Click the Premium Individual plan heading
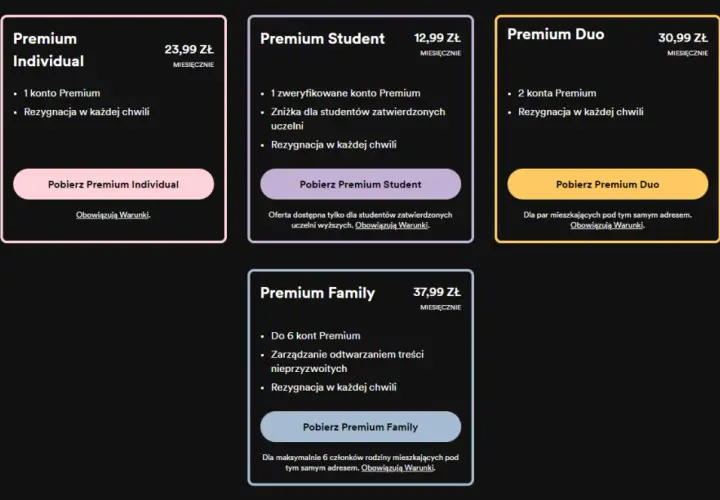Viewport: 720px width, 500px height. click(48, 50)
